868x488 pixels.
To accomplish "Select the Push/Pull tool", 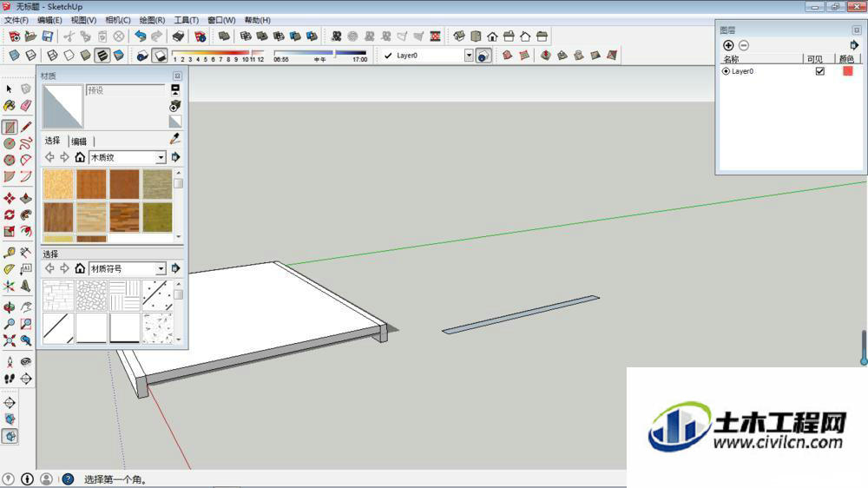I will [26, 198].
